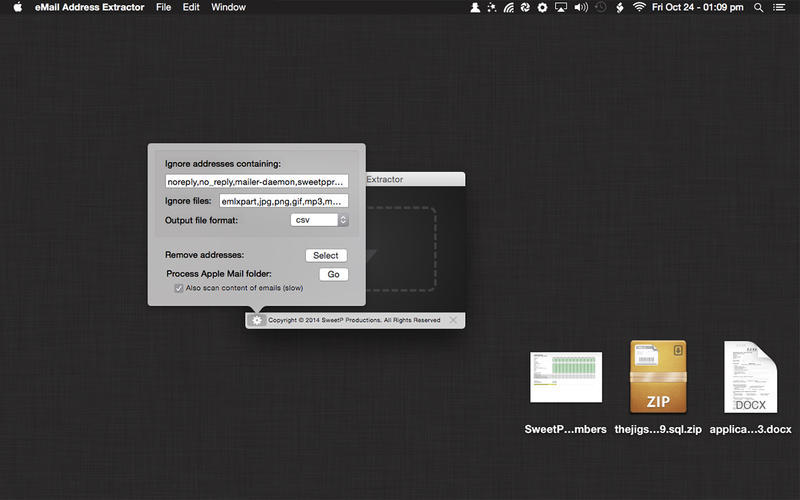
Task: Open the Apple menu
Action: click(18, 7)
